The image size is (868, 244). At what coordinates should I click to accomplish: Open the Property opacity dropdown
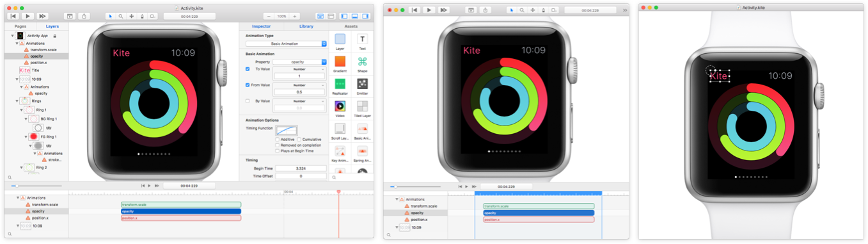click(300, 62)
